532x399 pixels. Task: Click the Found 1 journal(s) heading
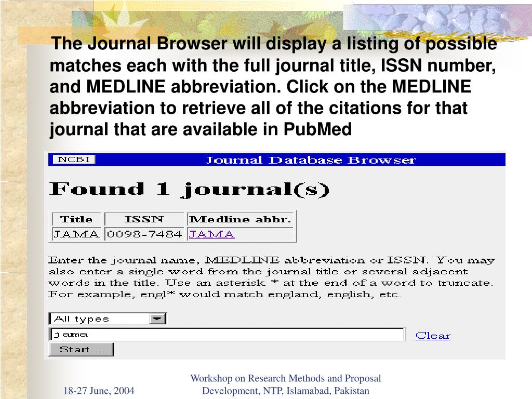point(189,189)
